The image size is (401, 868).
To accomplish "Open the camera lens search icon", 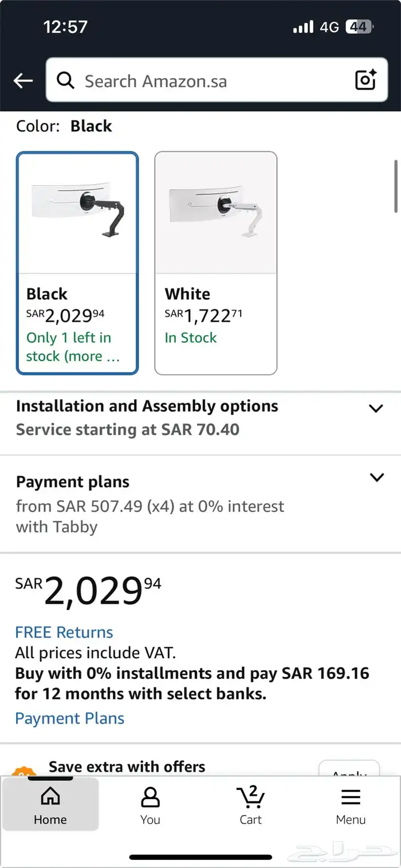I will [365, 80].
